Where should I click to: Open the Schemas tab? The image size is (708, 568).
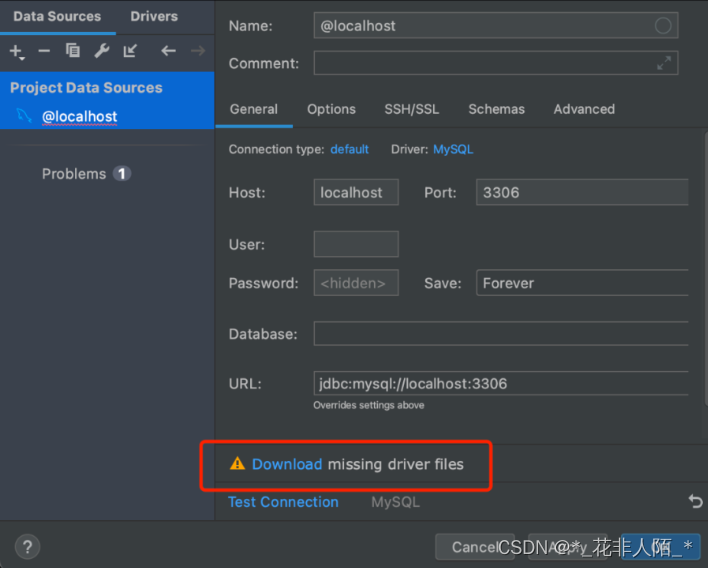[x=497, y=109]
